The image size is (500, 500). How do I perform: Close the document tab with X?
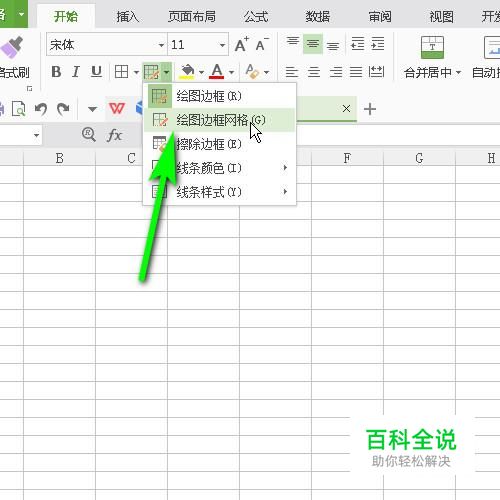346,108
